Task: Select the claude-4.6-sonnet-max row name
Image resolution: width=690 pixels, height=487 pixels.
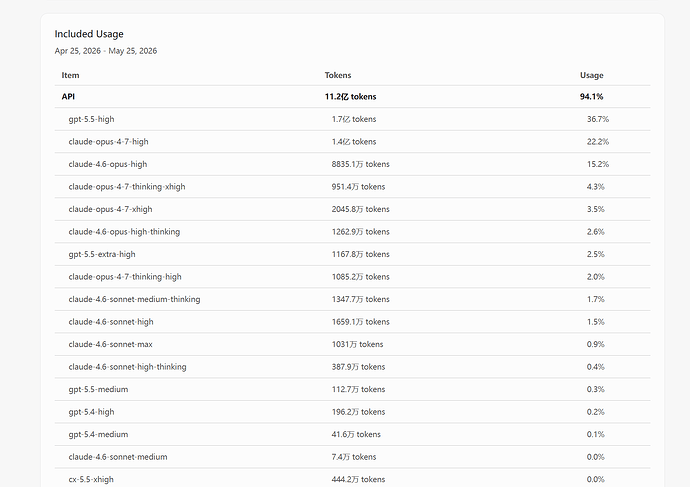Action: click(110, 344)
